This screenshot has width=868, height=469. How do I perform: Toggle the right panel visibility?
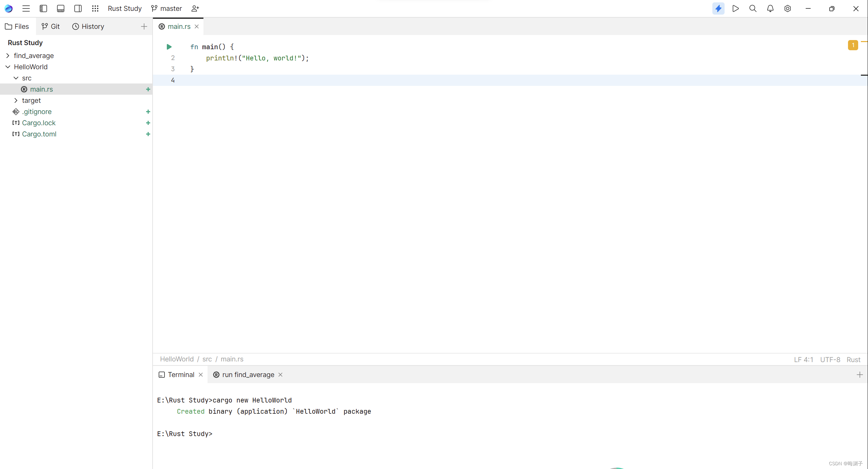click(78, 8)
